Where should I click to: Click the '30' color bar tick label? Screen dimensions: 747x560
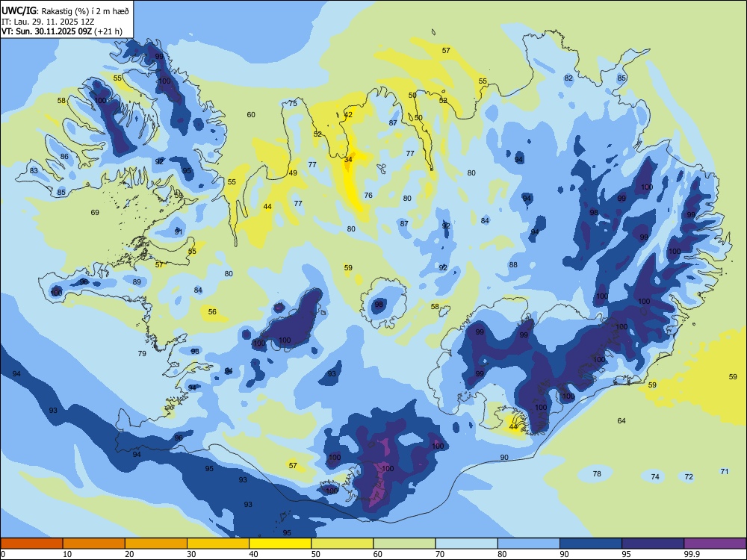tap(191, 554)
